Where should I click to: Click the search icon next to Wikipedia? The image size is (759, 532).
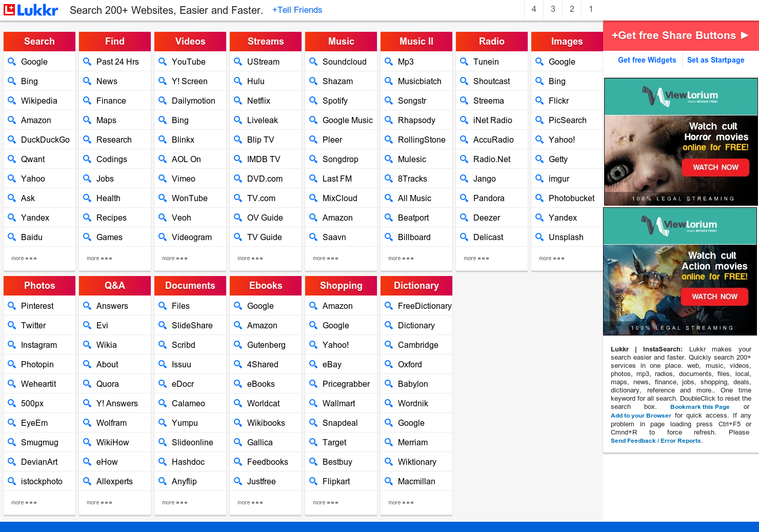[12, 101]
